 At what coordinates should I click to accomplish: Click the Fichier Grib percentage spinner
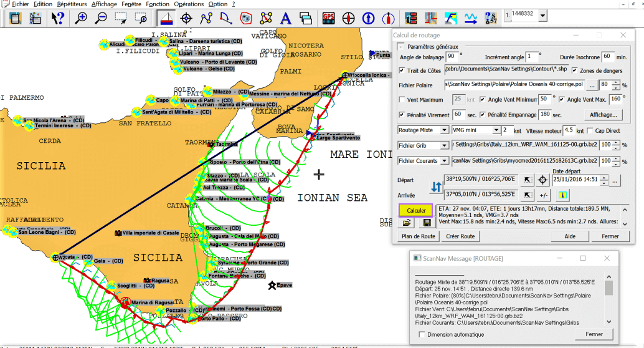[615, 145]
